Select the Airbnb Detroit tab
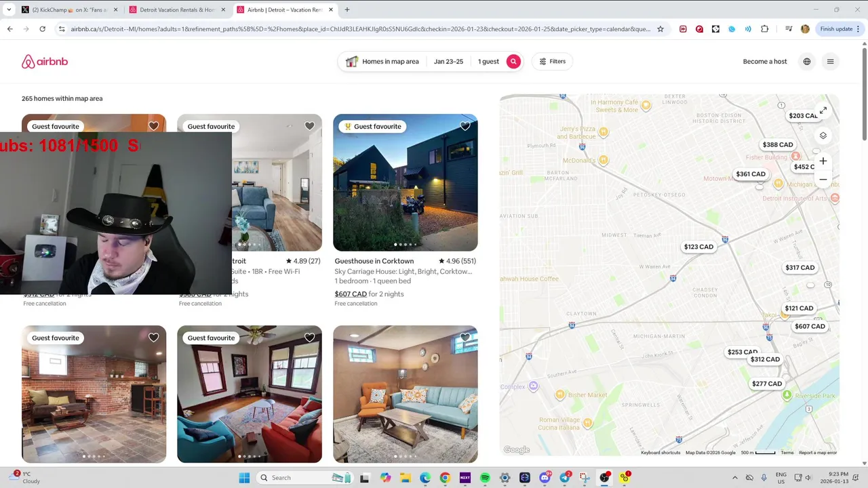Screen dimensions: 868x488 point(285,9)
